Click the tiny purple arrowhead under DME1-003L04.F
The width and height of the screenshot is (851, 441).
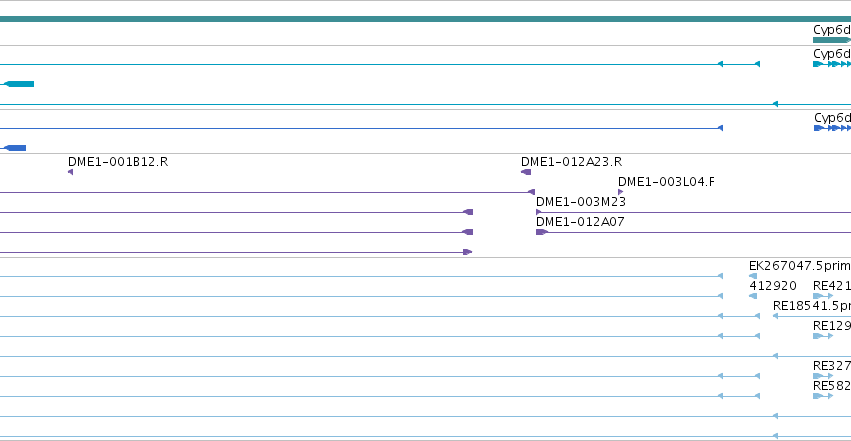pyautogui.click(x=620, y=192)
